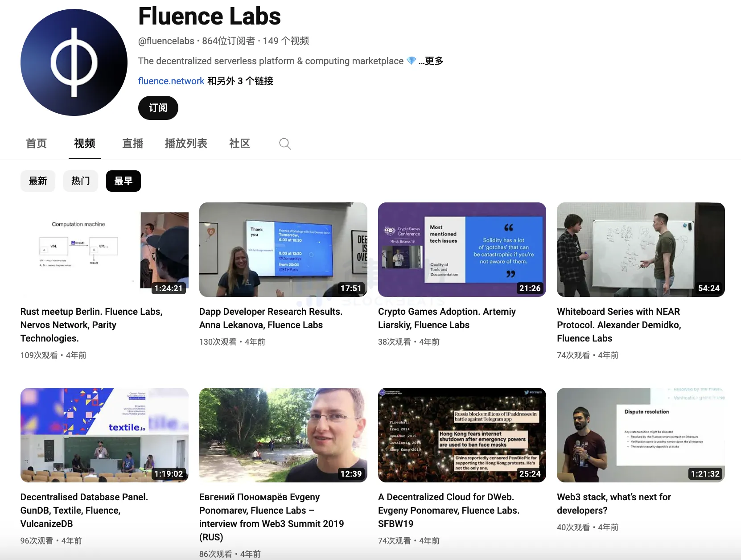Click the Fluence Labs channel avatar
This screenshot has width=741, height=560.
(74, 62)
